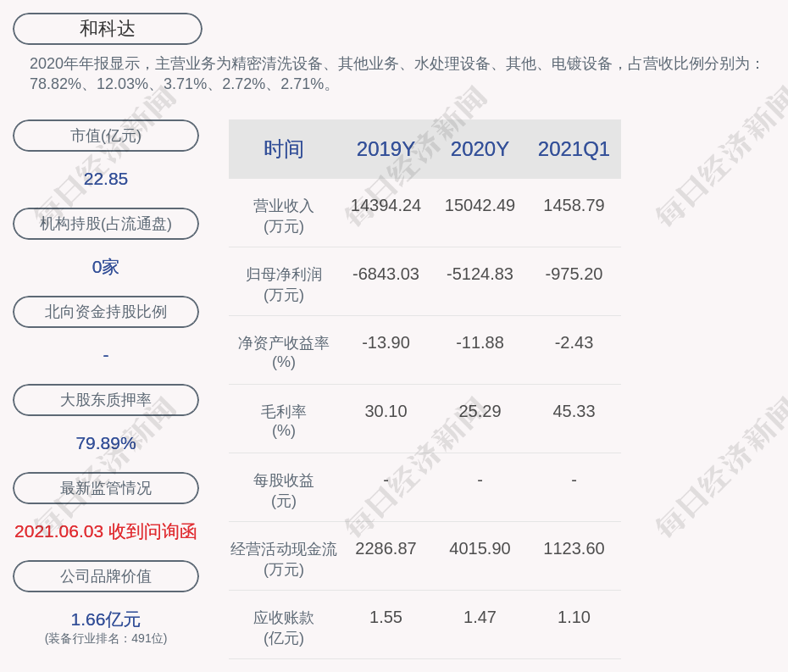Click the 毛利率(%) row label
This screenshot has height=672, width=788.
click(284, 421)
